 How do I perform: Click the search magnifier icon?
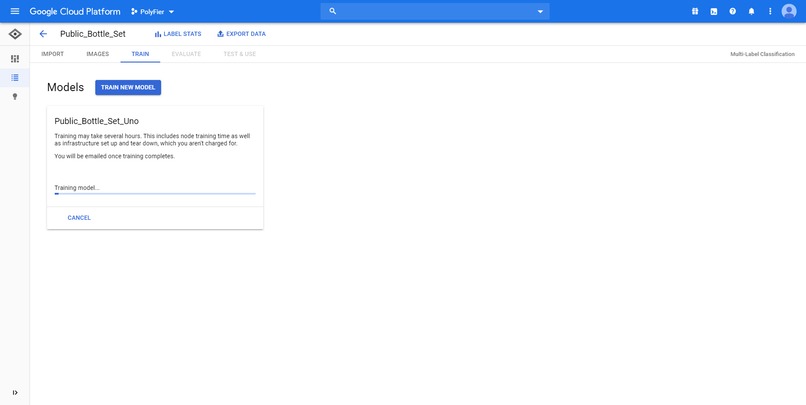pos(333,11)
